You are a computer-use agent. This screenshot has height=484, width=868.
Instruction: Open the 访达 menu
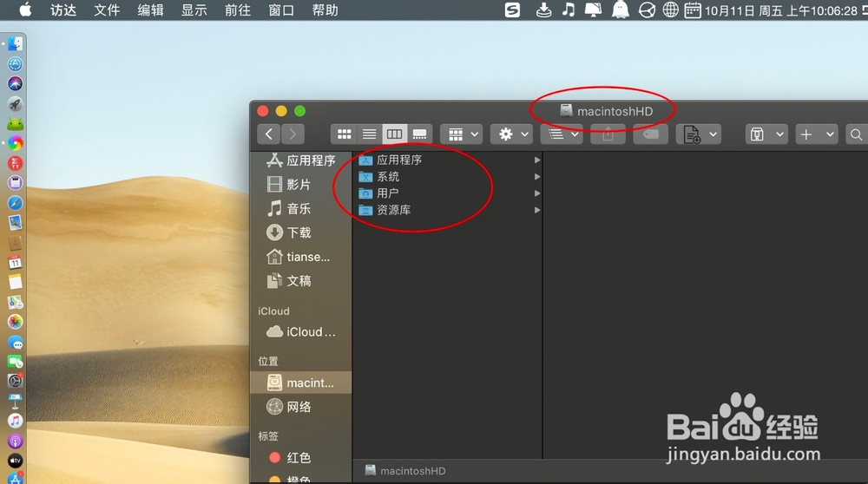point(63,10)
